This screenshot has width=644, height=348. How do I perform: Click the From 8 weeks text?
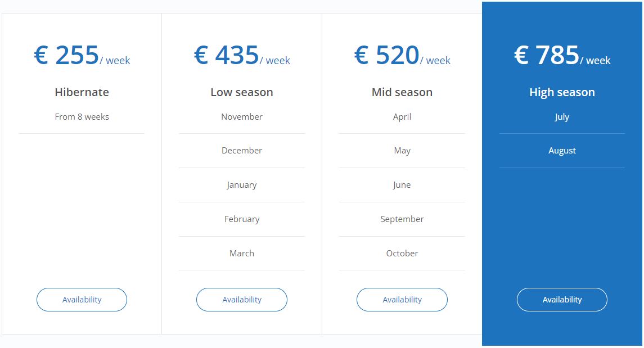click(x=82, y=116)
